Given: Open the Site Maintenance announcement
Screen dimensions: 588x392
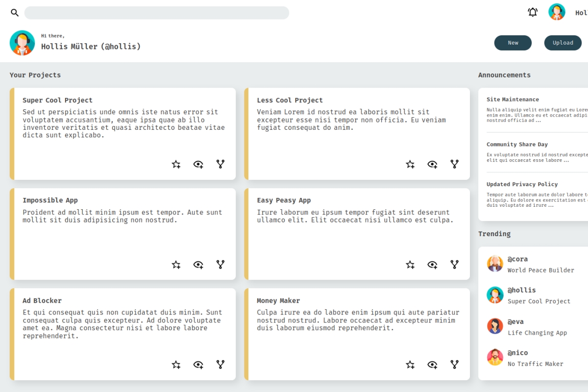Looking at the screenshot, I should 513,99.
